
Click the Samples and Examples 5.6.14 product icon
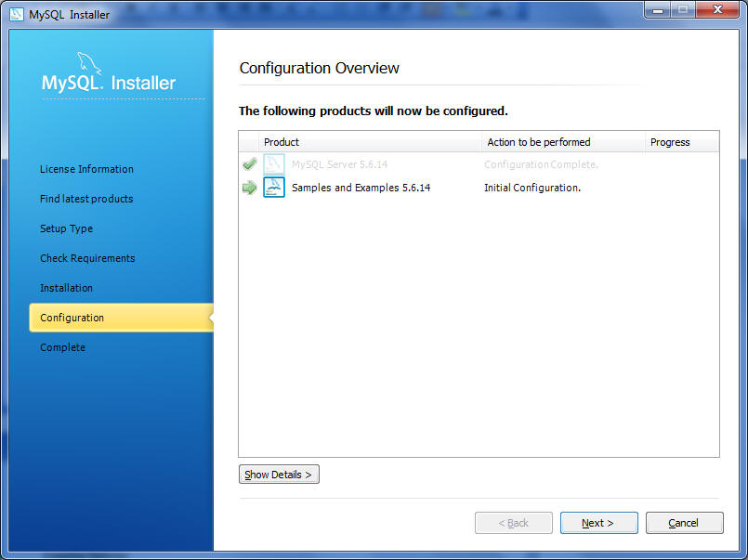click(x=274, y=188)
